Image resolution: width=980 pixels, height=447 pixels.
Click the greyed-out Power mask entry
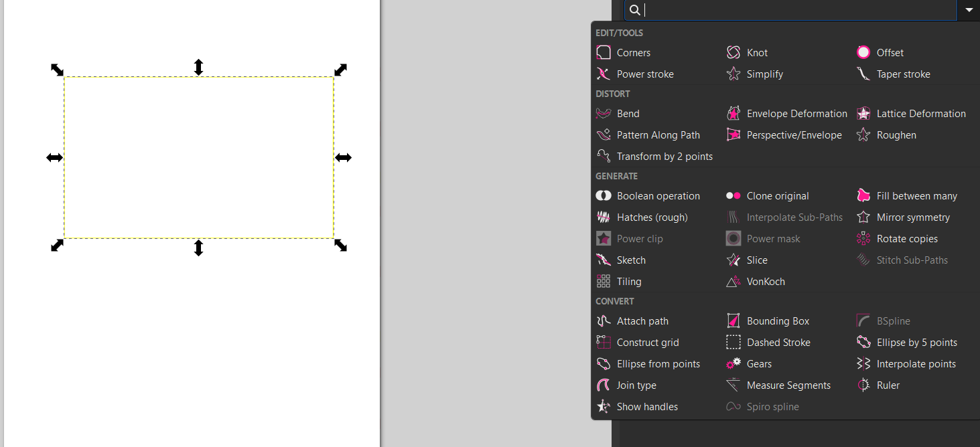[x=764, y=239]
